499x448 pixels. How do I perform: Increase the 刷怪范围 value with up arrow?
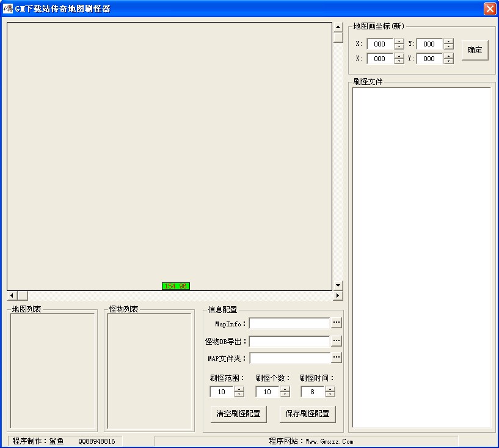coord(239,389)
